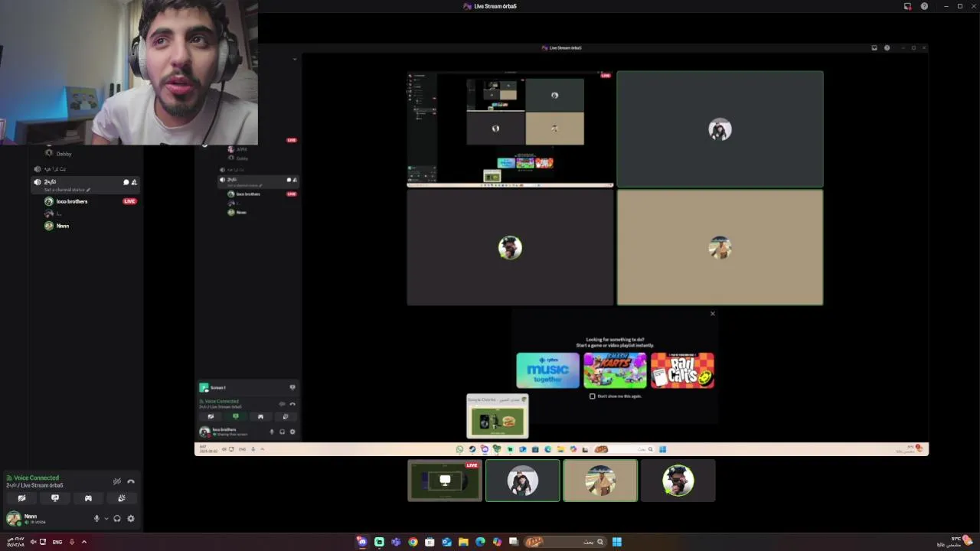Open music together card in the stream
The image size is (980, 551).
point(547,370)
